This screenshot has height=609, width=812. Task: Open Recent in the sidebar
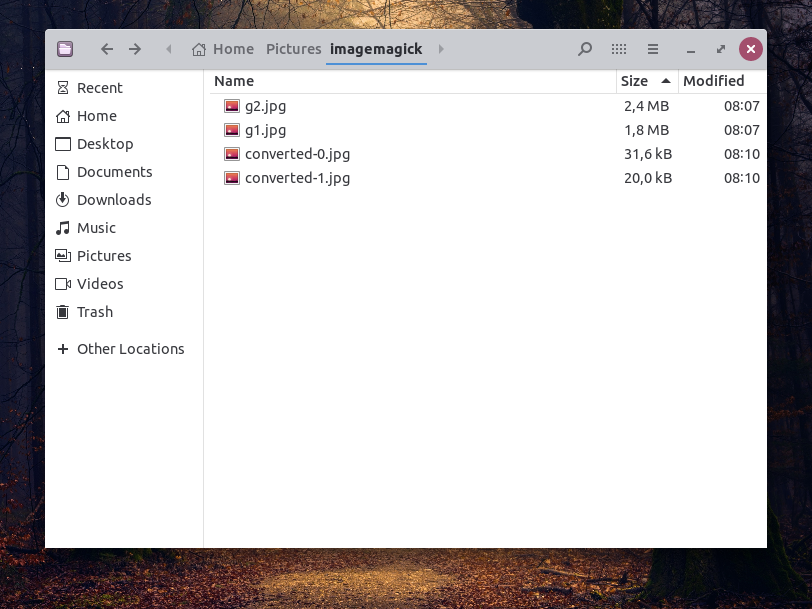(x=124, y=88)
